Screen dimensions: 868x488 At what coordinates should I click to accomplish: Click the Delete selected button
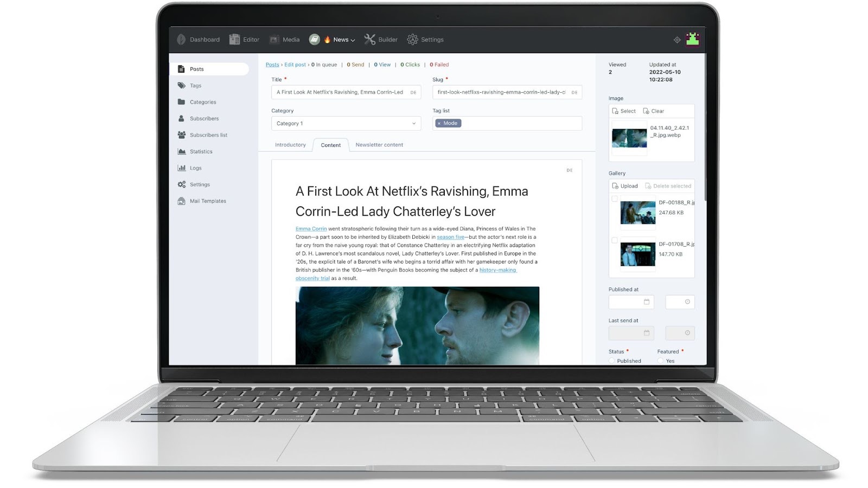668,186
